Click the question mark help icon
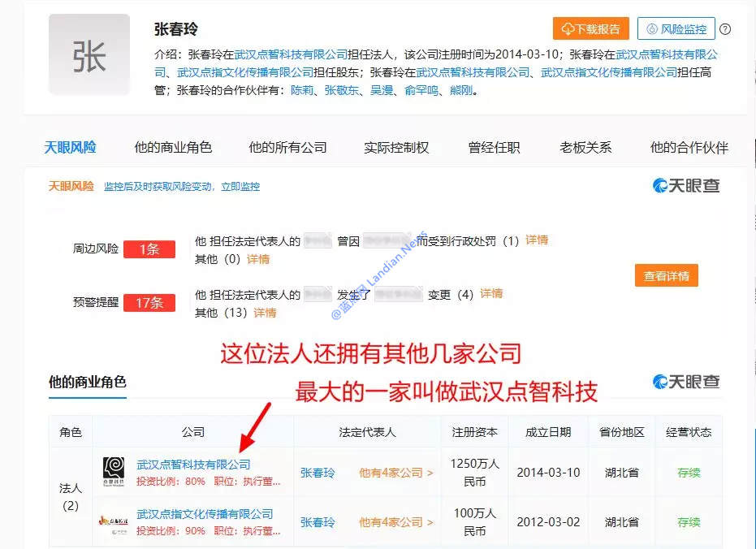 click(x=724, y=29)
